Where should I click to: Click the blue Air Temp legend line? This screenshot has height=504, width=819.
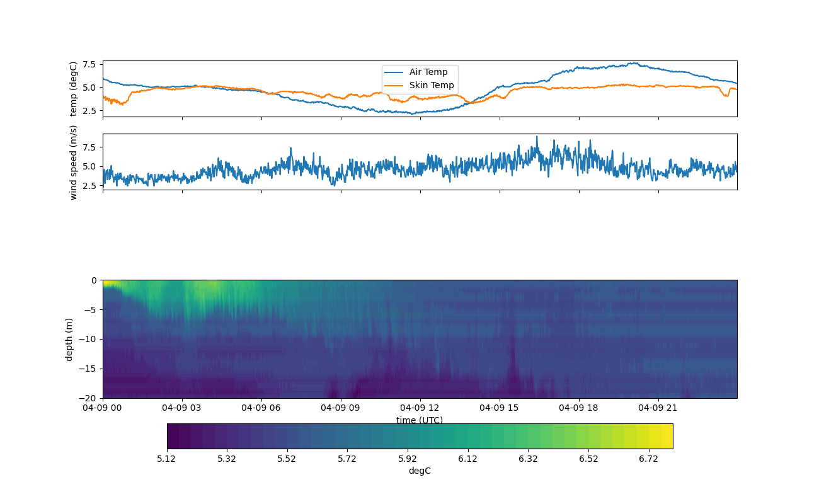pyautogui.click(x=394, y=72)
